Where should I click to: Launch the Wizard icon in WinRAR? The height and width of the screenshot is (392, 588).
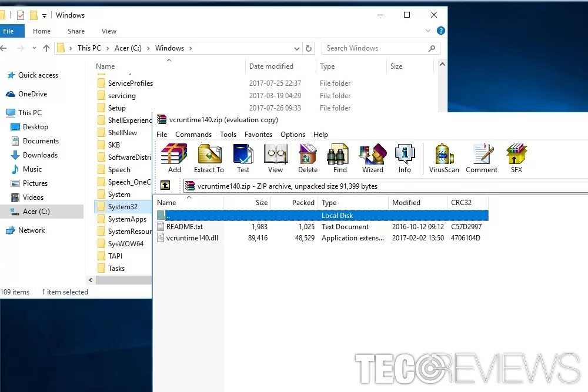373,158
